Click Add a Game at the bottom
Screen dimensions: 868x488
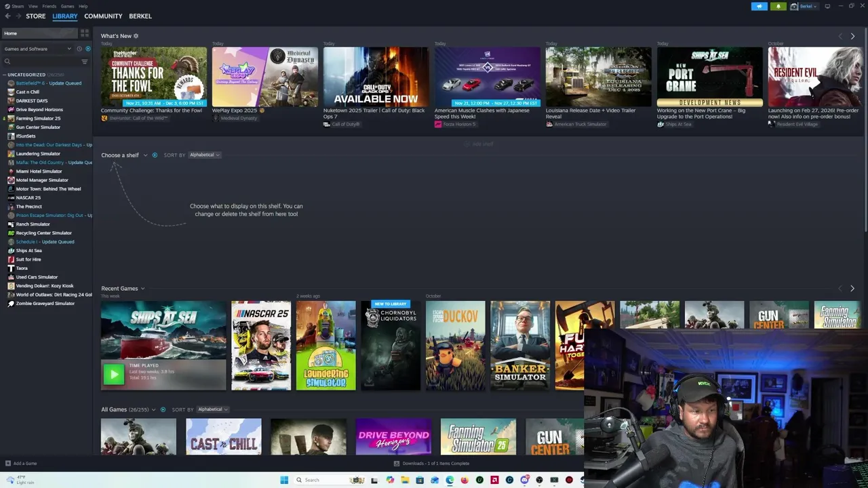pyautogui.click(x=21, y=464)
